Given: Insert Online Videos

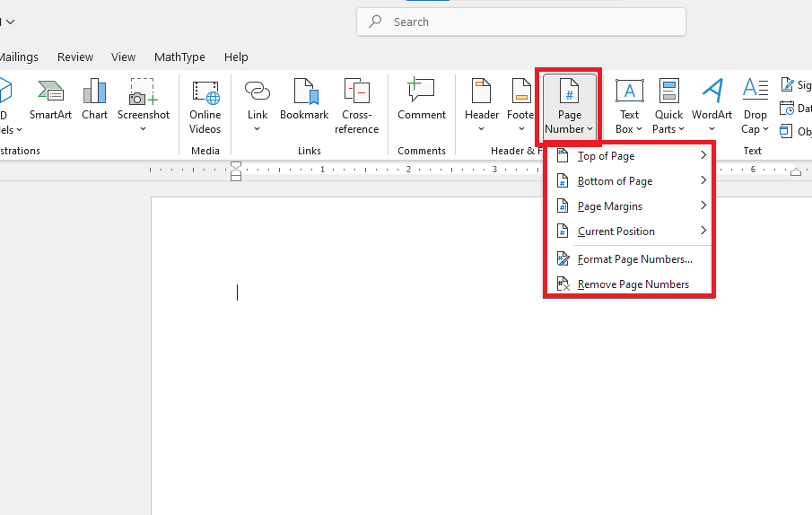Looking at the screenshot, I should click(205, 107).
